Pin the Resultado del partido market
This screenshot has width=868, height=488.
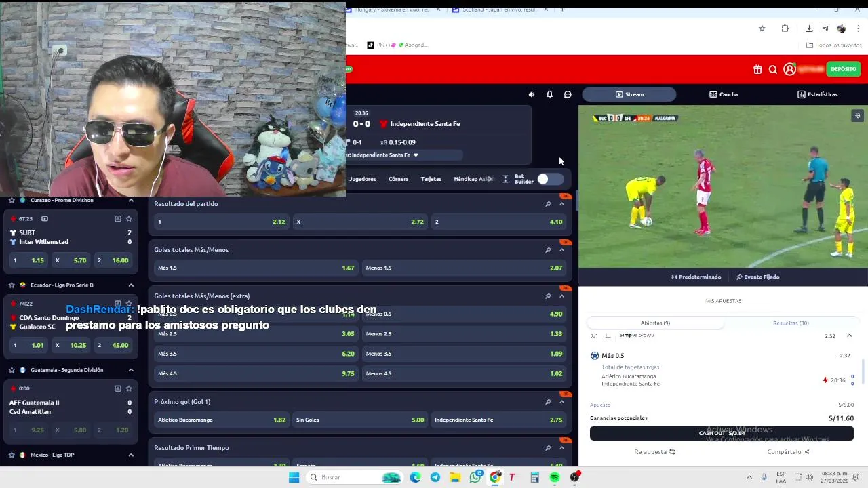[548, 203]
